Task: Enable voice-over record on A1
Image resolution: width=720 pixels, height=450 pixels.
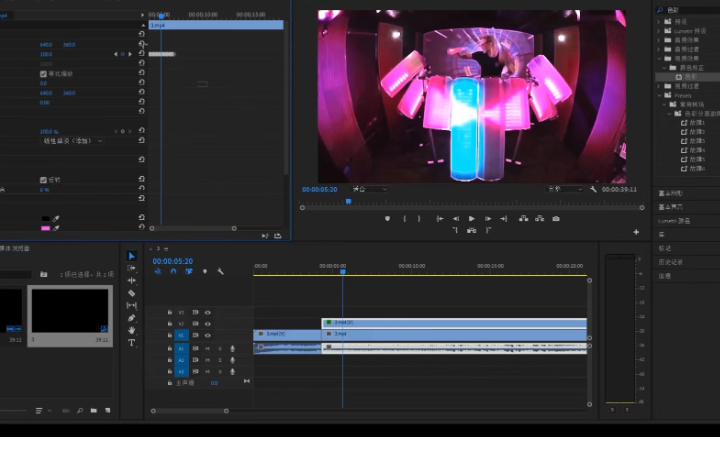Action: pos(232,349)
